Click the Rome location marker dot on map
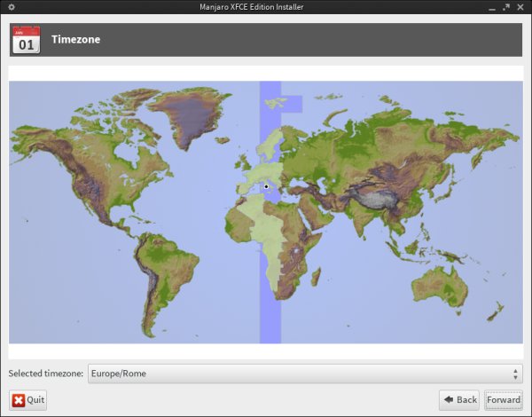532x417 pixels. 266,187
